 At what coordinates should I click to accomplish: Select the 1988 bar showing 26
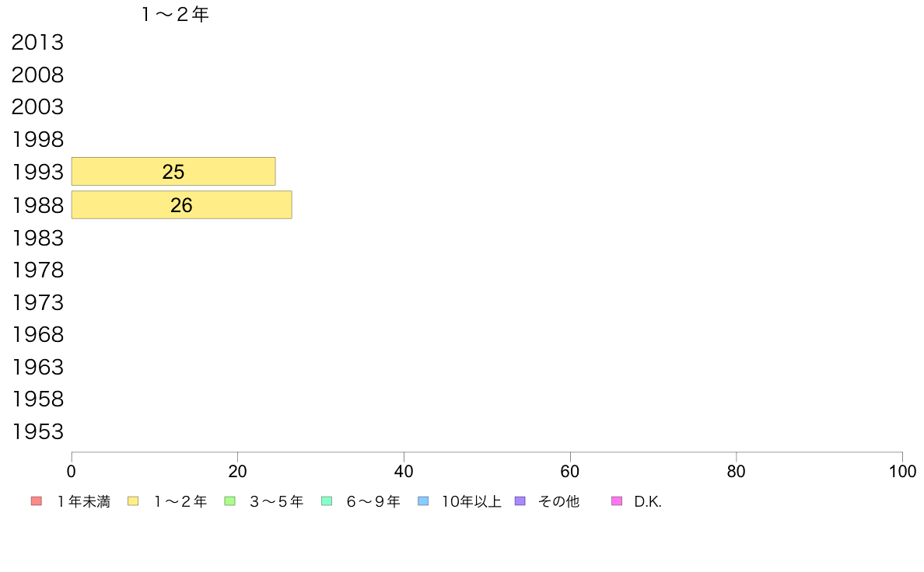point(181,205)
